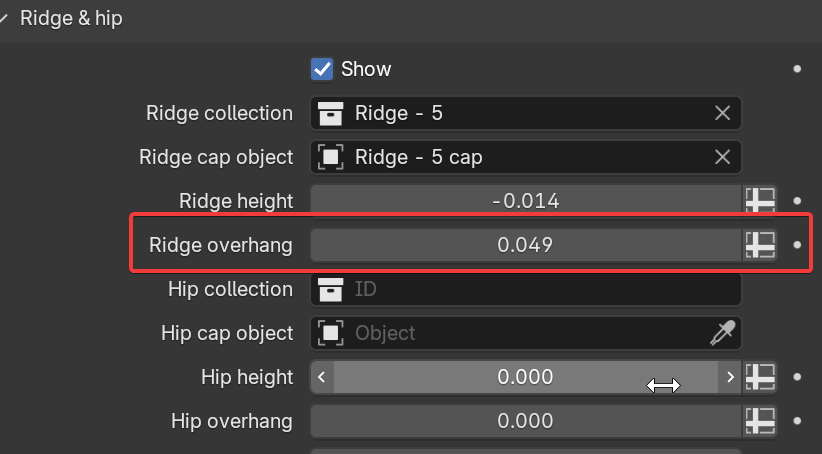Open the Hip collection ID selector

tap(525, 289)
